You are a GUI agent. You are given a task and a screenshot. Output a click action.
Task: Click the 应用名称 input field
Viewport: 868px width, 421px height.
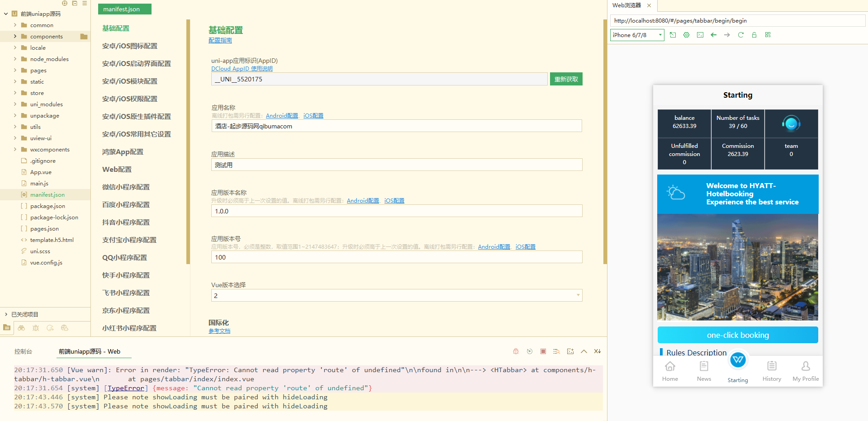click(x=396, y=126)
